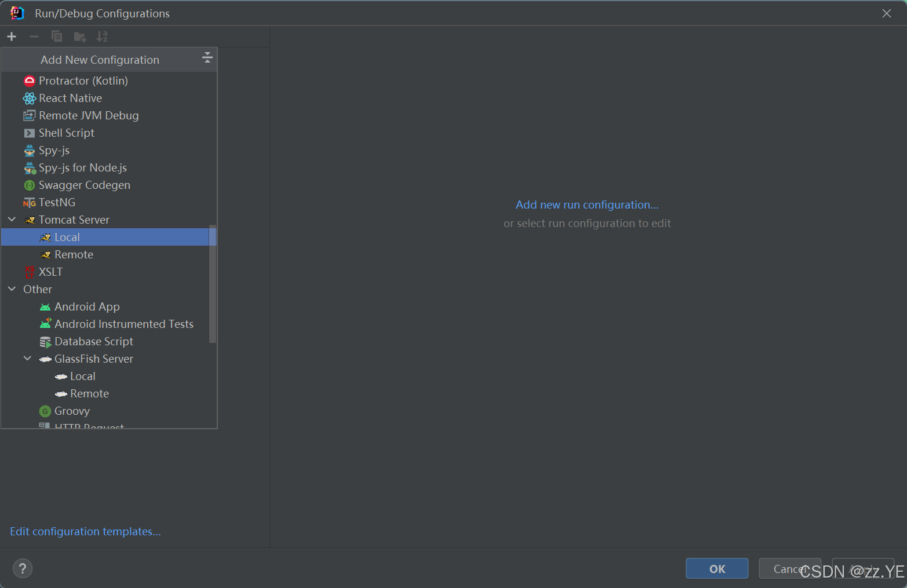This screenshot has width=907, height=588.
Task: Click the Tomcat Remote cat icon
Action: (46, 255)
